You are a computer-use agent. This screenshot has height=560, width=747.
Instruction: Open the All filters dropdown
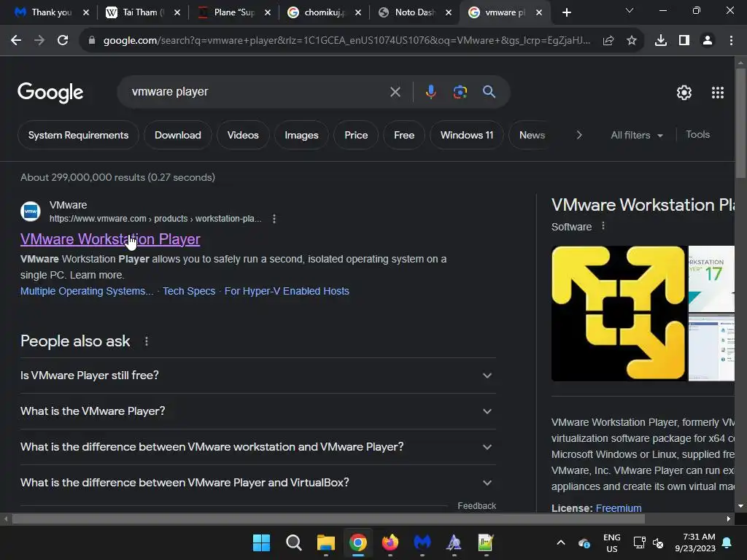pyautogui.click(x=637, y=135)
